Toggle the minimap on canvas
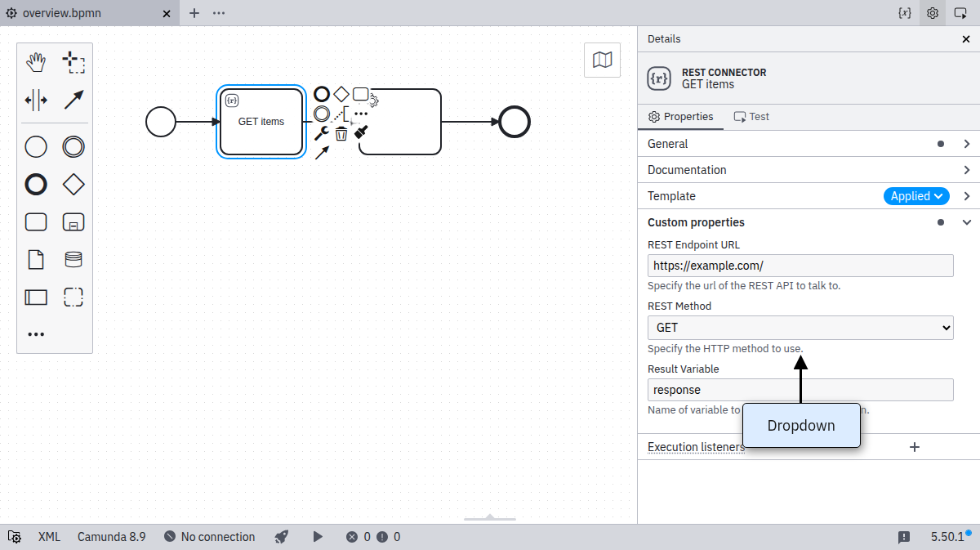Screen dimensions: 980x550 602,60
